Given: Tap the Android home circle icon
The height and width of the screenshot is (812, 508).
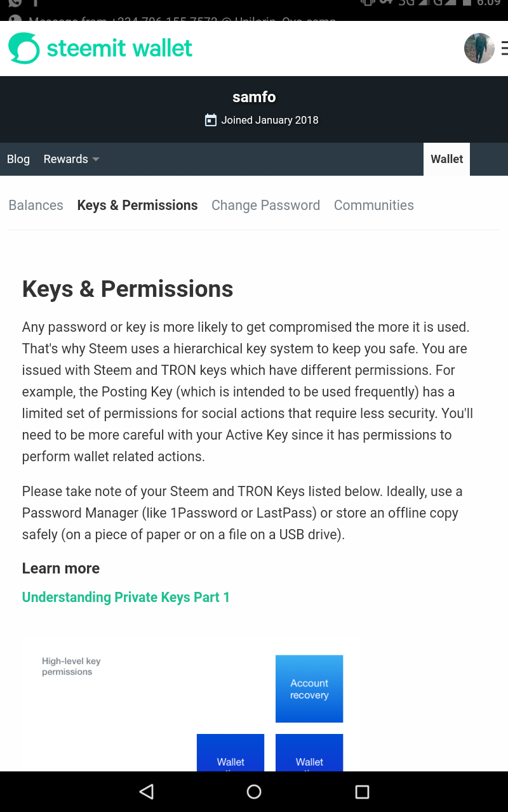Looking at the screenshot, I should [x=254, y=791].
